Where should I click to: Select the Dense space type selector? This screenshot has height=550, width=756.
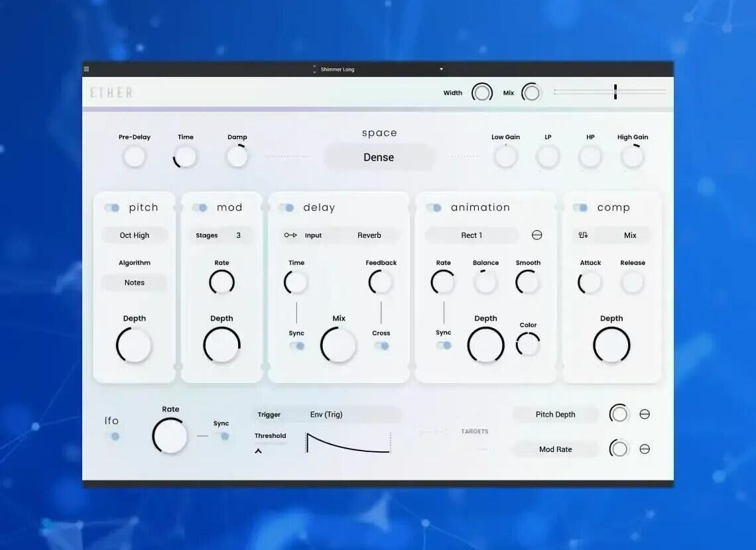[x=379, y=158]
